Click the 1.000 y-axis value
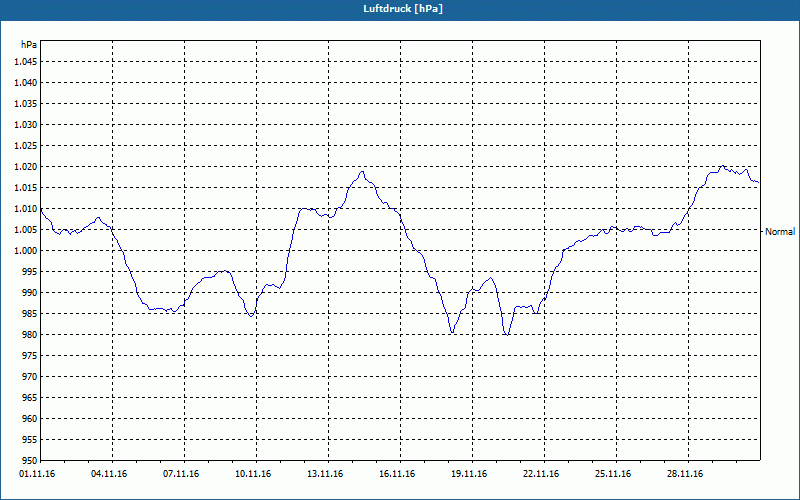Screen dimensions: 800x500 [26, 251]
